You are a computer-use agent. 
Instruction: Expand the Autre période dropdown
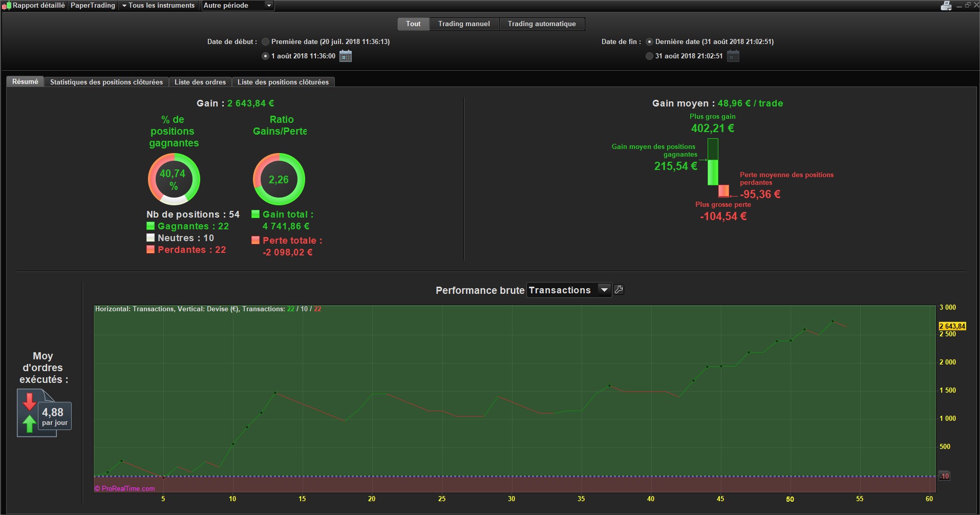click(x=238, y=6)
